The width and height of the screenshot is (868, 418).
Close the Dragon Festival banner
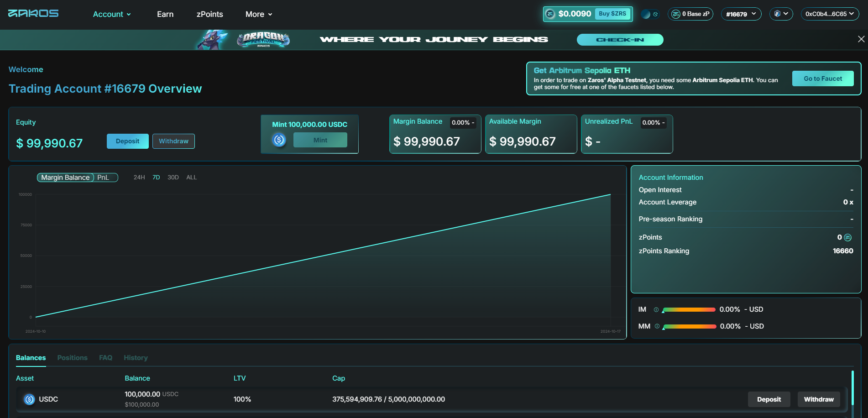tap(861, 39)
